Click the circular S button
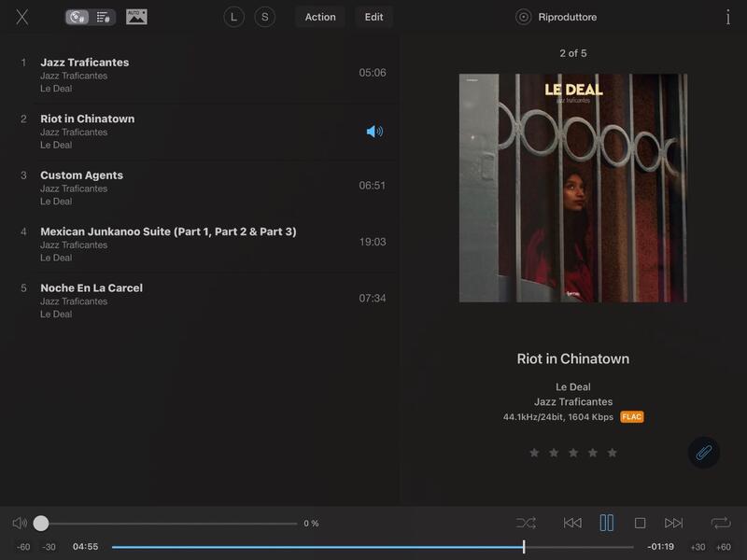Image resolution: width=747 pixels, height=560 pixels. 265,17
